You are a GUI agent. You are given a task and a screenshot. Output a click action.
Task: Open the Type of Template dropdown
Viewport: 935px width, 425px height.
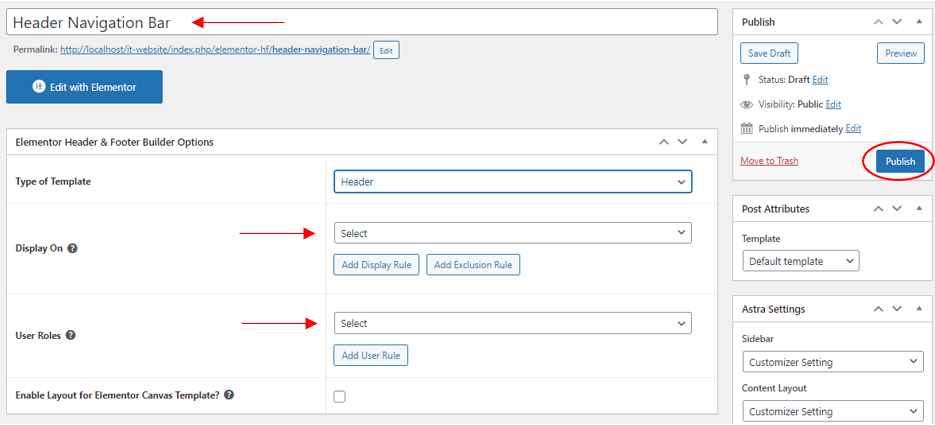click(513, 182)
